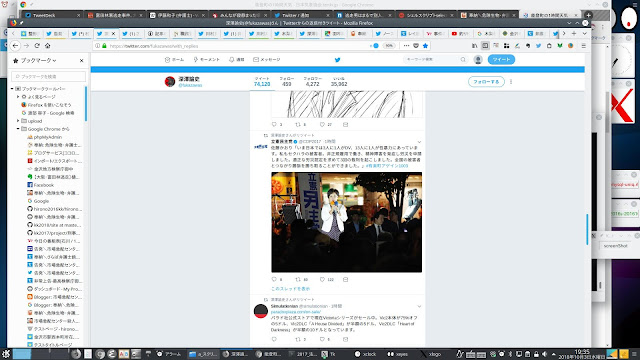Open Twitter notifications bell

click(236, 60)
